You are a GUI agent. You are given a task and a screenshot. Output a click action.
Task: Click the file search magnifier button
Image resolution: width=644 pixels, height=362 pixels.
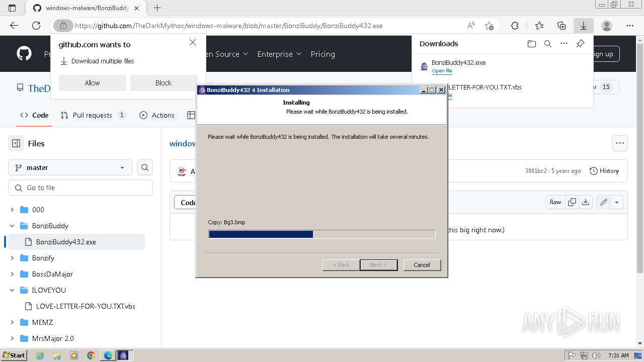pyautogui.click(x=145, y=167)
